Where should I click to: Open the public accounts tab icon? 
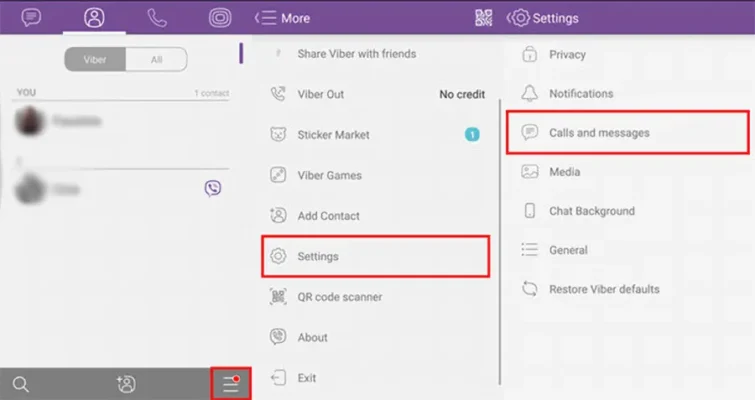[x=220, y=18]
